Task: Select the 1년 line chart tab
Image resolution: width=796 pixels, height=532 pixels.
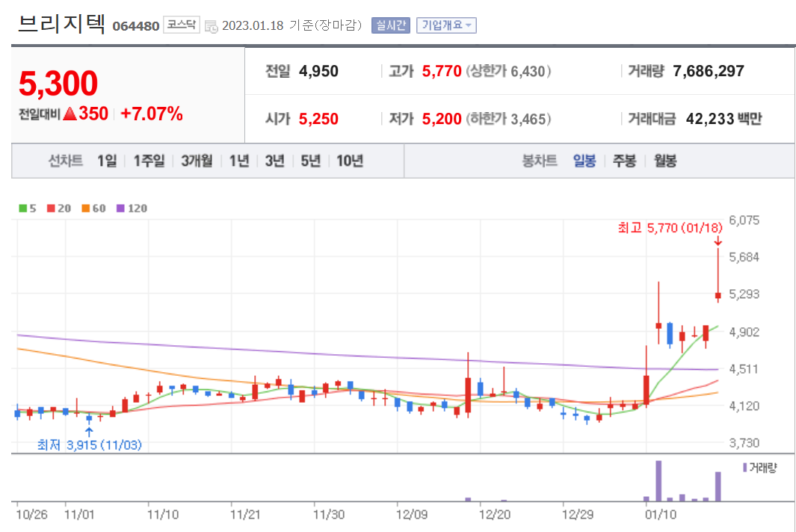Action: [239, 161]
